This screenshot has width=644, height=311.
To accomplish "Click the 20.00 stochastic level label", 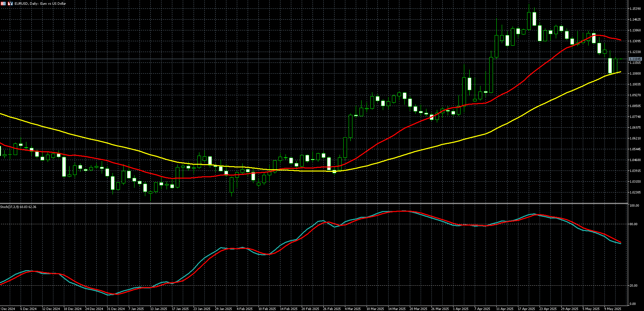I will click(635, 286).
